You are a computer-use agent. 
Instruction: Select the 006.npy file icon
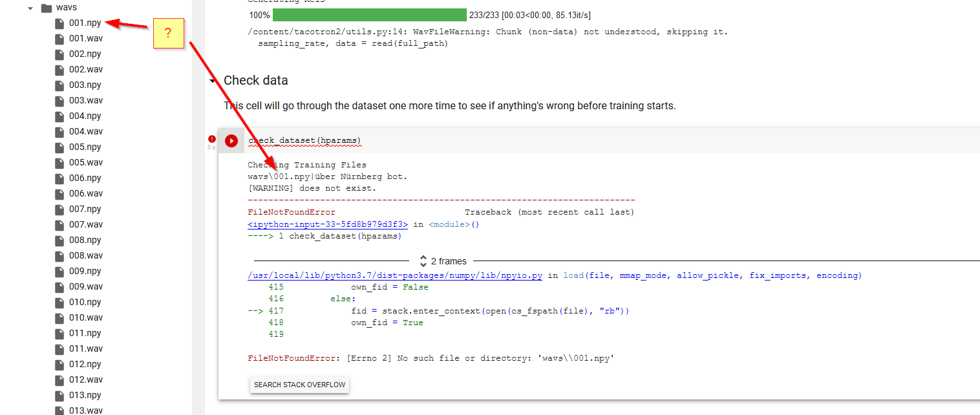coord(58,178)
